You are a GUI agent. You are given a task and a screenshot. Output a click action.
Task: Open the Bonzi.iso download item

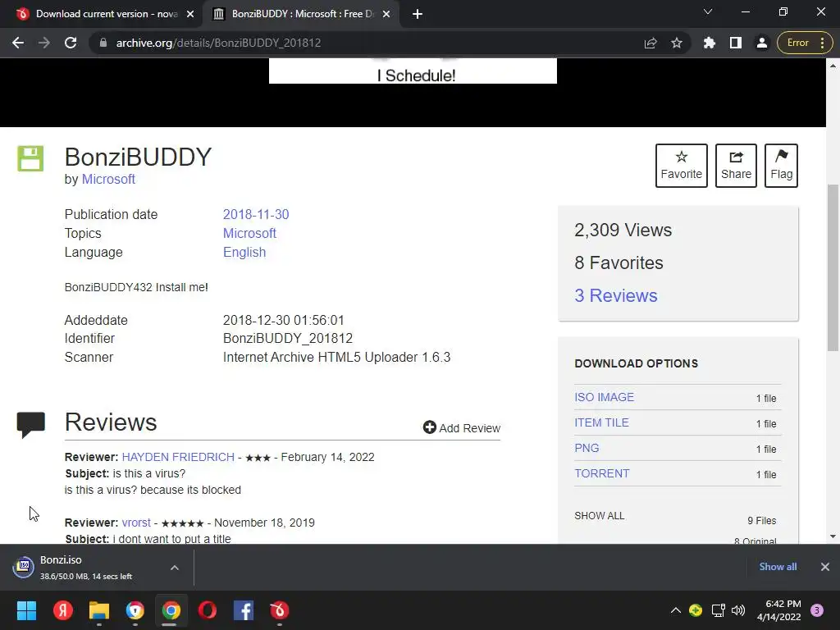click(85, 568)
